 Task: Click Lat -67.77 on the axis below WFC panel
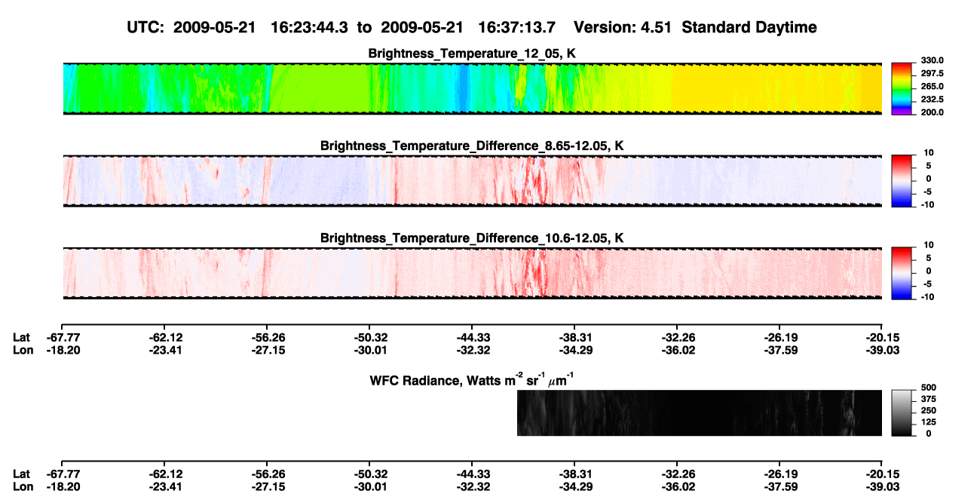62,474
